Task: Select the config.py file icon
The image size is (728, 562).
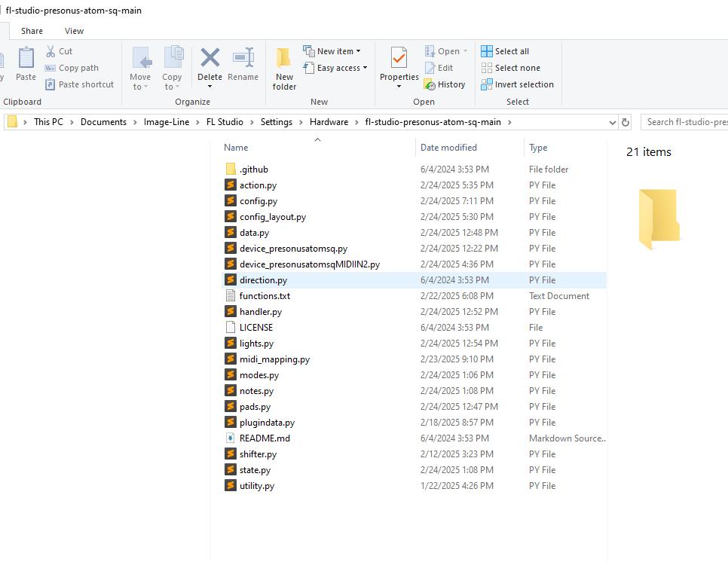Action: tap(231, 200)
